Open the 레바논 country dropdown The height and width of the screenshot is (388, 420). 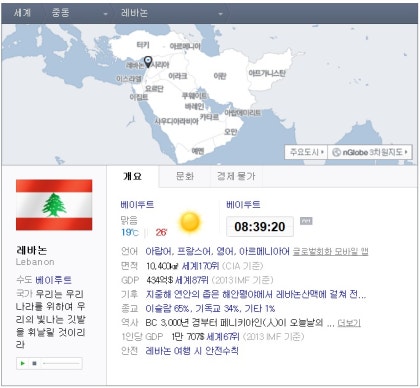click(x=171, y=13)
